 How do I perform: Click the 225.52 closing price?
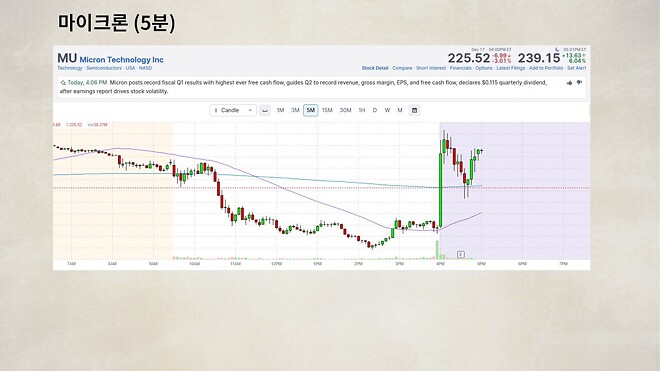coord(469,58)
